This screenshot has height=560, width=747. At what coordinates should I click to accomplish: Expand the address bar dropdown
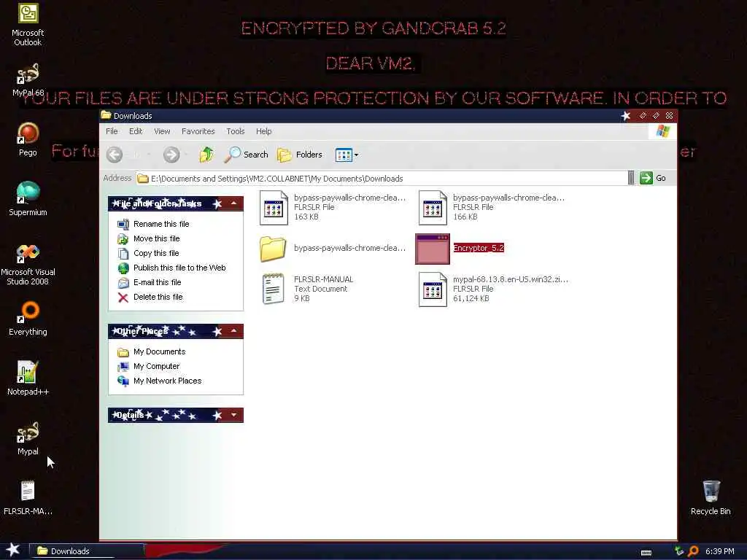pyautogui.click(x=631, y=178)
